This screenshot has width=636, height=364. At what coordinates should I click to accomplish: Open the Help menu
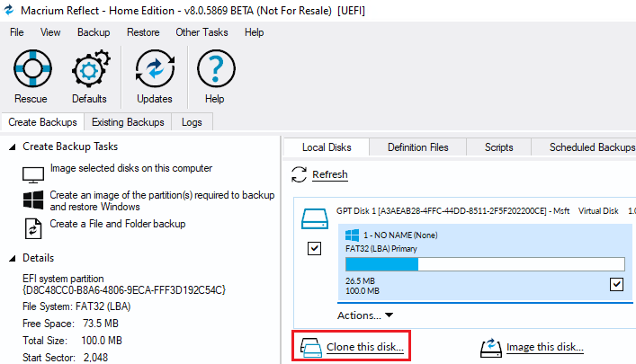pyautogui.click(x=254, y=32)
